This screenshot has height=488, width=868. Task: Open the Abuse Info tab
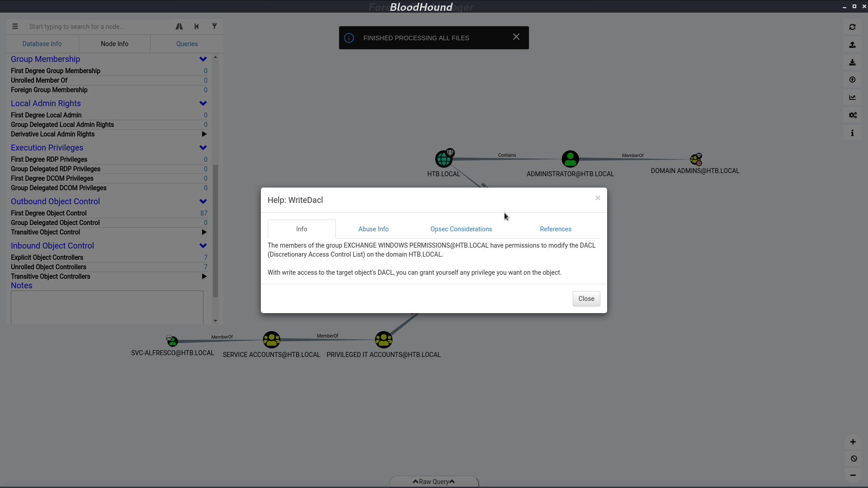(373, 229)
